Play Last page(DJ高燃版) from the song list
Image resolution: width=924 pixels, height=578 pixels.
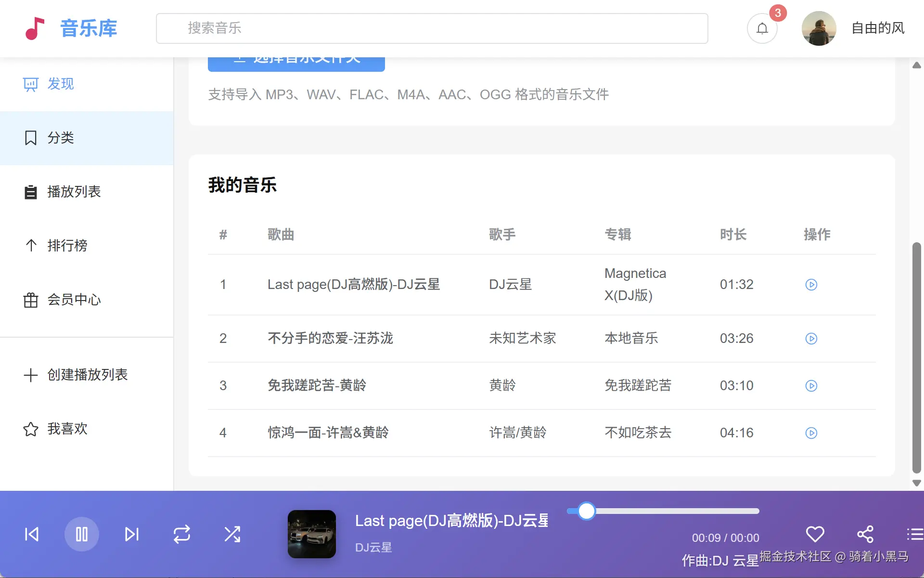tap(811, 285)
